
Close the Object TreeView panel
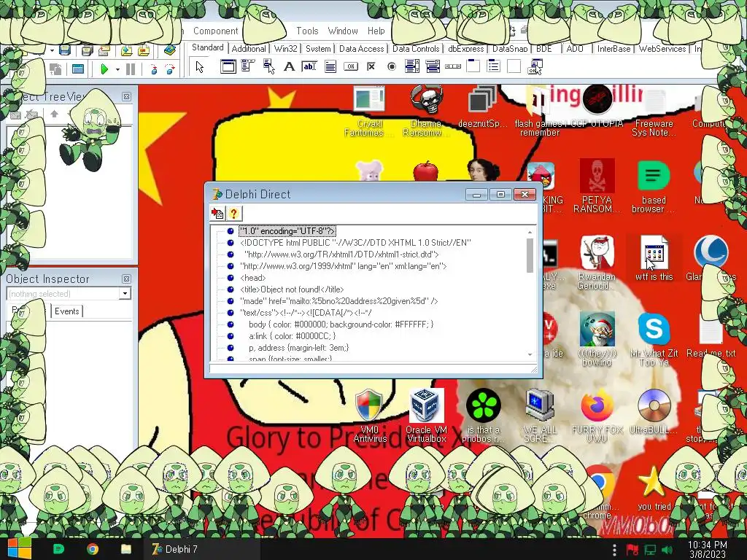[126, 96]
